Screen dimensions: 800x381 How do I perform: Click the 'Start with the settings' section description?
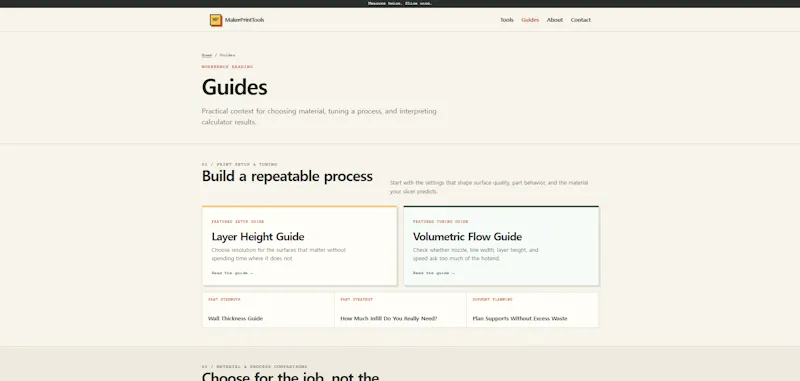489,187
